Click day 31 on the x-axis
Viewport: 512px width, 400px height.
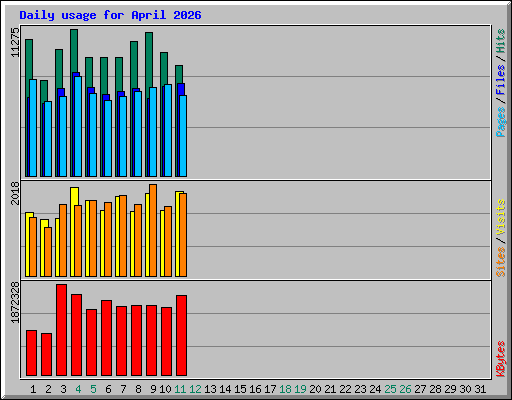coord(480,389)
